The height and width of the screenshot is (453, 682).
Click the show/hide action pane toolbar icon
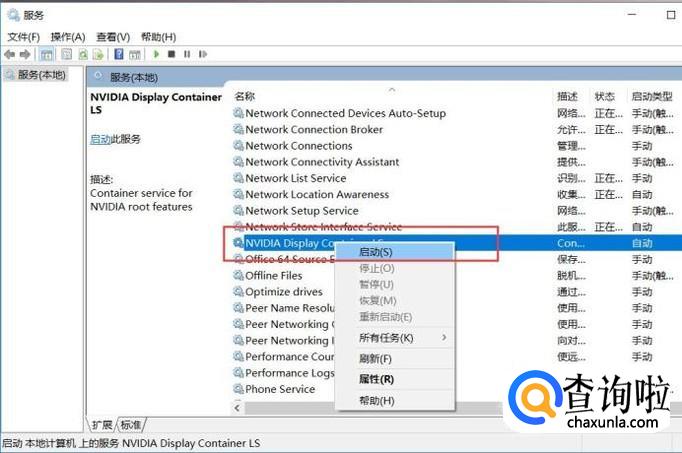[x=135, y=54]
